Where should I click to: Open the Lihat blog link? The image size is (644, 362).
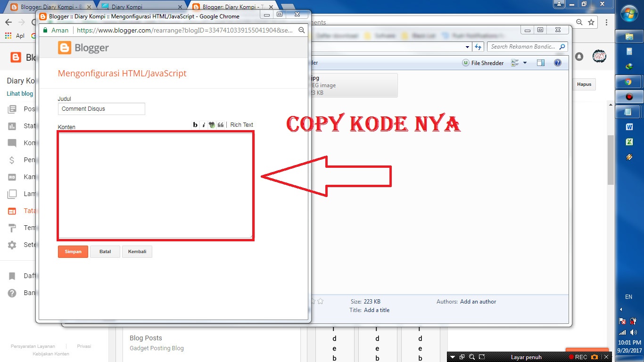20,93
